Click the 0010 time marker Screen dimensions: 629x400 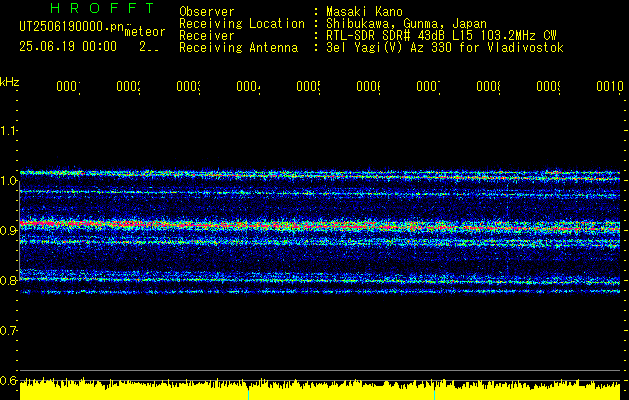click(610, 86)
